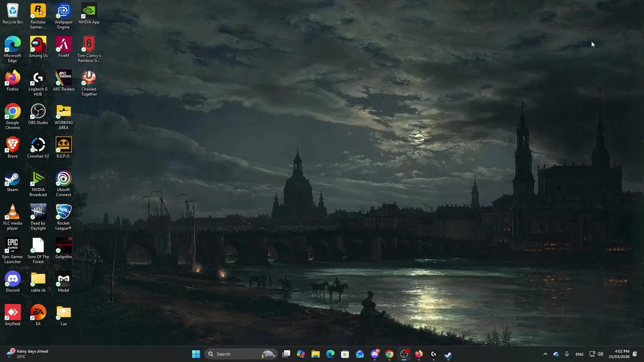Open Task View from the taskbar
This screenshot has width=644, height=362.
click(x=286, y=354)
